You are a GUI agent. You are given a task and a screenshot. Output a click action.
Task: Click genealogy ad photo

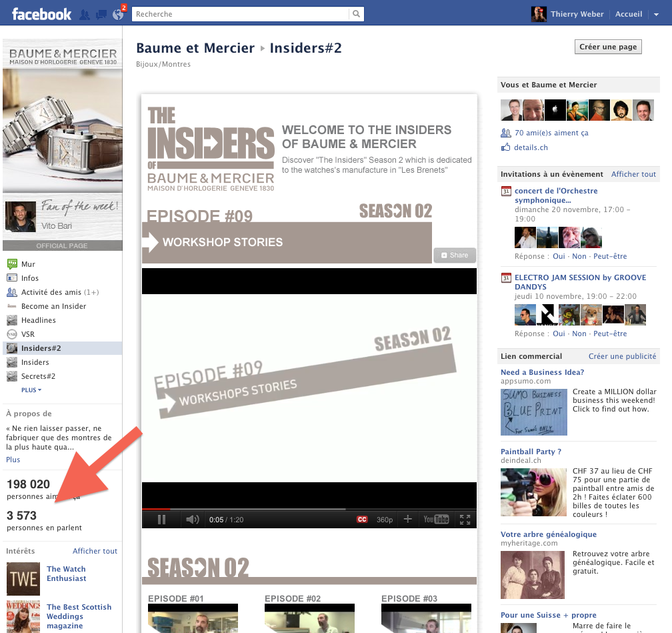[532, 575]
